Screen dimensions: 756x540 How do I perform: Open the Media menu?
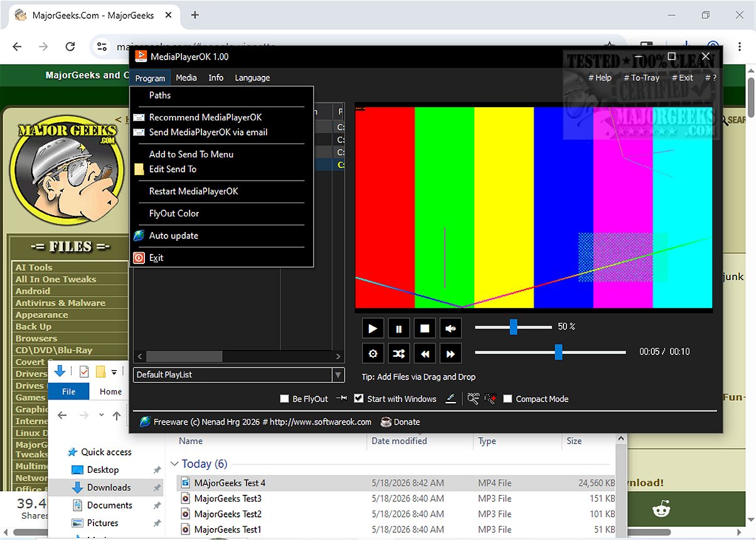pyautogui.click(x=186, y=78)
